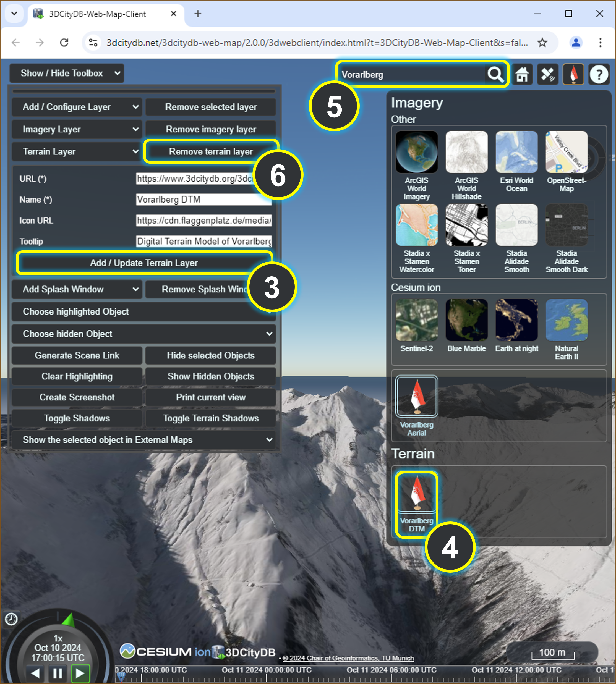Bookmark this page star icon
The width and height of the screenshot is (616, 684).
click(x=542, y=43)
